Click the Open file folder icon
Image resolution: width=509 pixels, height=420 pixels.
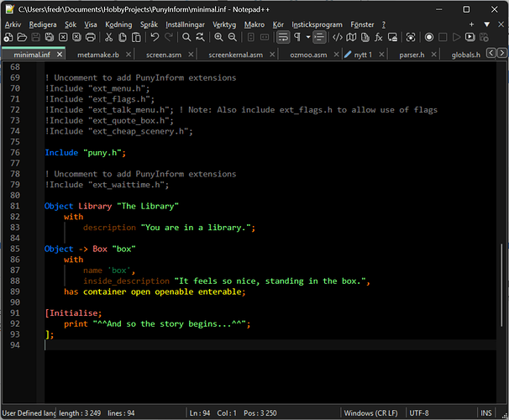[x=23, y=37]
